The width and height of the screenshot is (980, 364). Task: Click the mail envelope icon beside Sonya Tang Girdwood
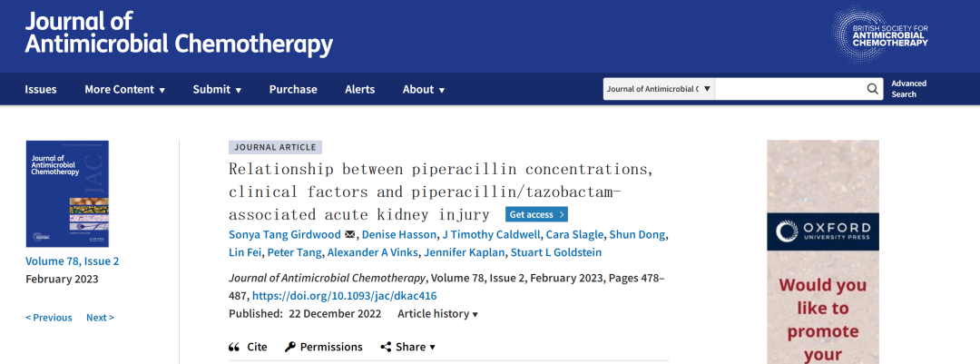350,235
